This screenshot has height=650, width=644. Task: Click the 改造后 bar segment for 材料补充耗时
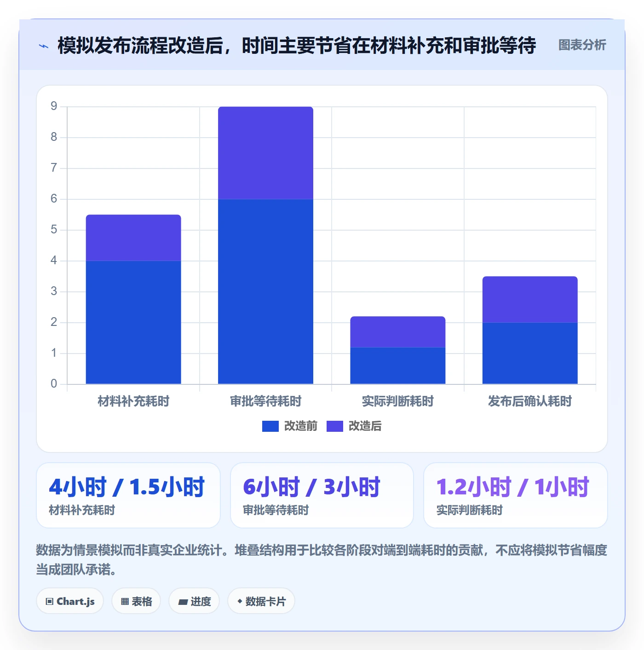(133, 238)
